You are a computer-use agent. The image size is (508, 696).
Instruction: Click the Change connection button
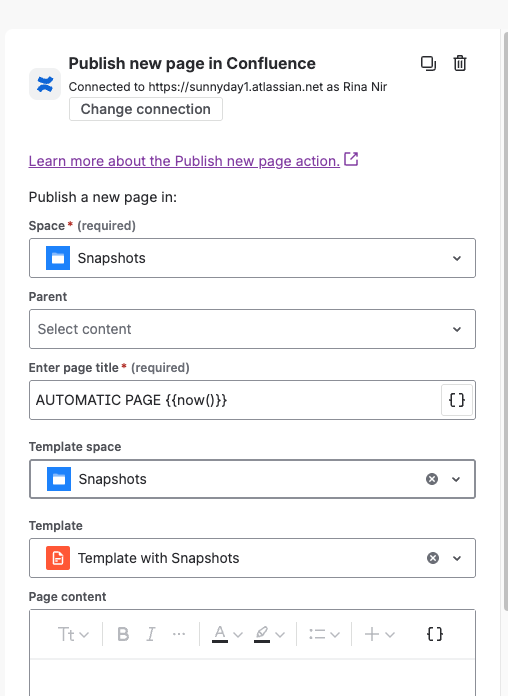[146, 109]
